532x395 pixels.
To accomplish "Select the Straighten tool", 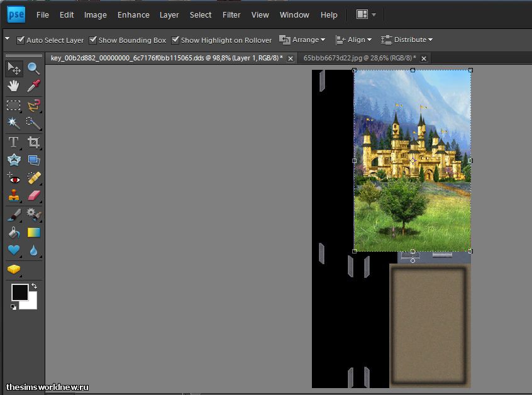I will point(33,160).
